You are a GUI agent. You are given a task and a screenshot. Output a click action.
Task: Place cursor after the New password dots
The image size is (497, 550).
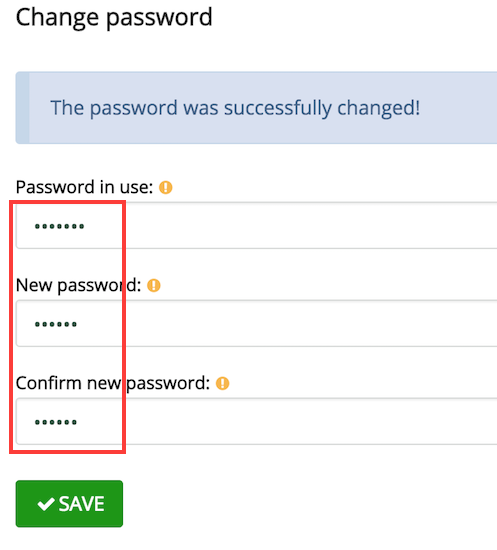pyautogui.click(x=79, y=324)
